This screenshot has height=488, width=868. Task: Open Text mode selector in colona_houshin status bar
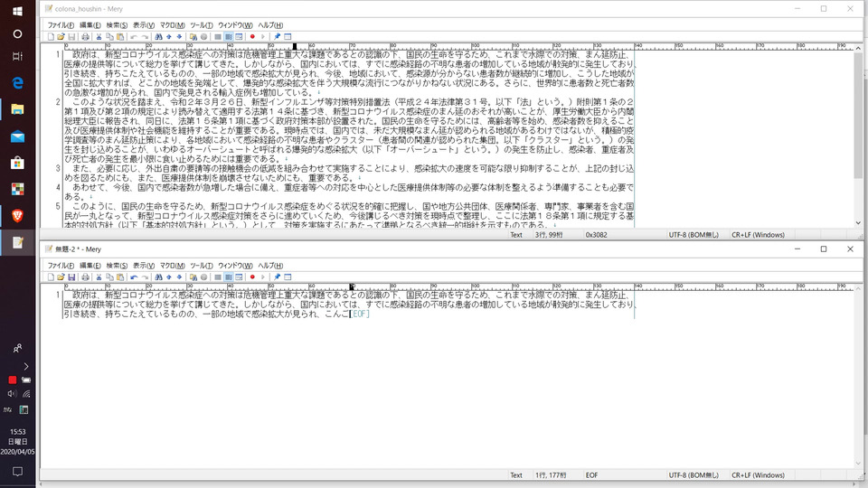point(516,235)
